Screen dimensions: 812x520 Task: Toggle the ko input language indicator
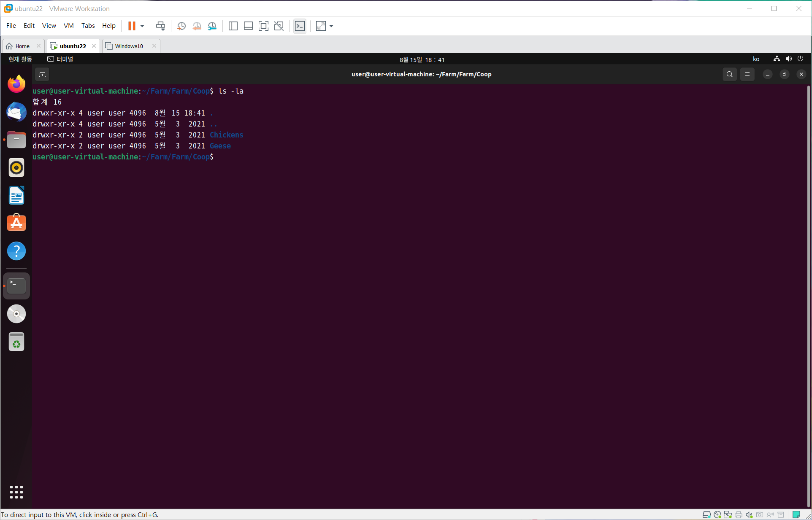click(x=756, y=59)
